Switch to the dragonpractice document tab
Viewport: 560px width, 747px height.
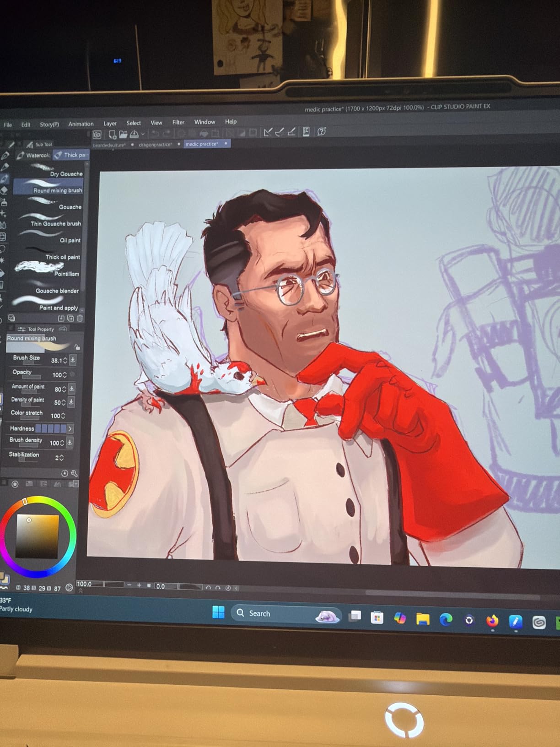pyautogui.click(x=155, y=145)
